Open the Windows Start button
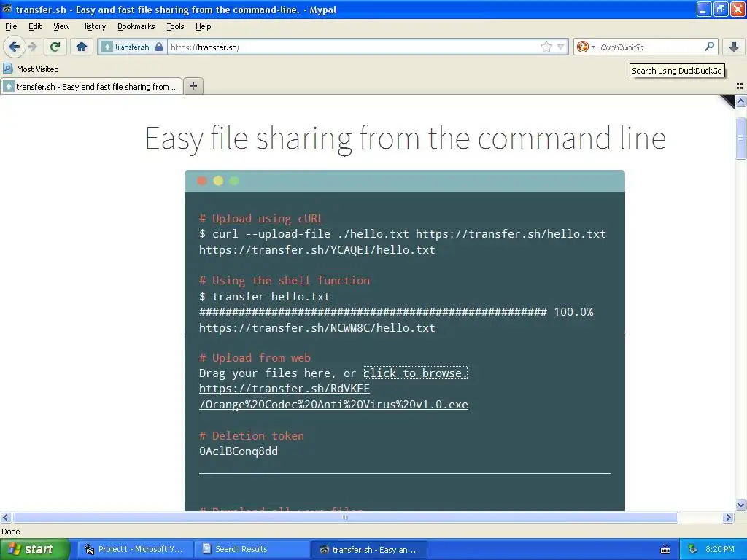Image resolution: width=747 pixels, height=560 pixels. pos(34,549)
